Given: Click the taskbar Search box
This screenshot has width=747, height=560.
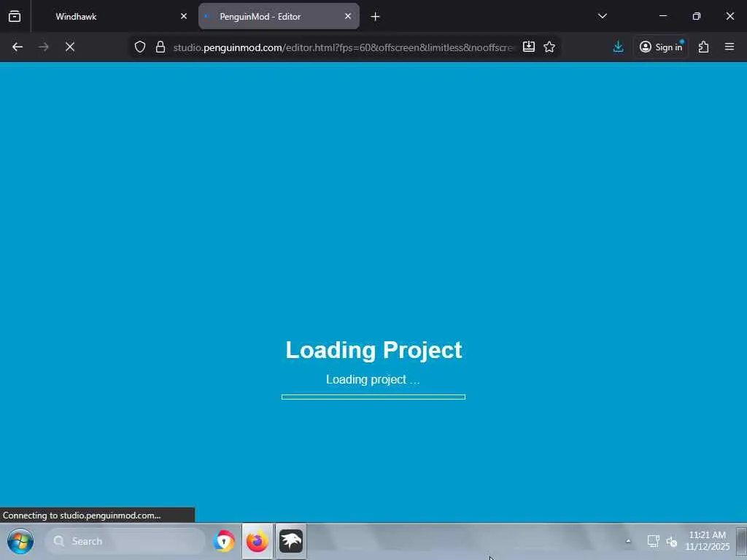Looking at the screenshot, I should (125, 542).
